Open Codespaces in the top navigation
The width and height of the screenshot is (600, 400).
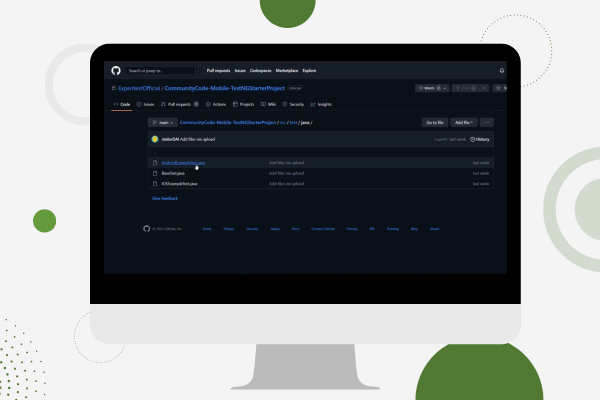coord(261,70)
